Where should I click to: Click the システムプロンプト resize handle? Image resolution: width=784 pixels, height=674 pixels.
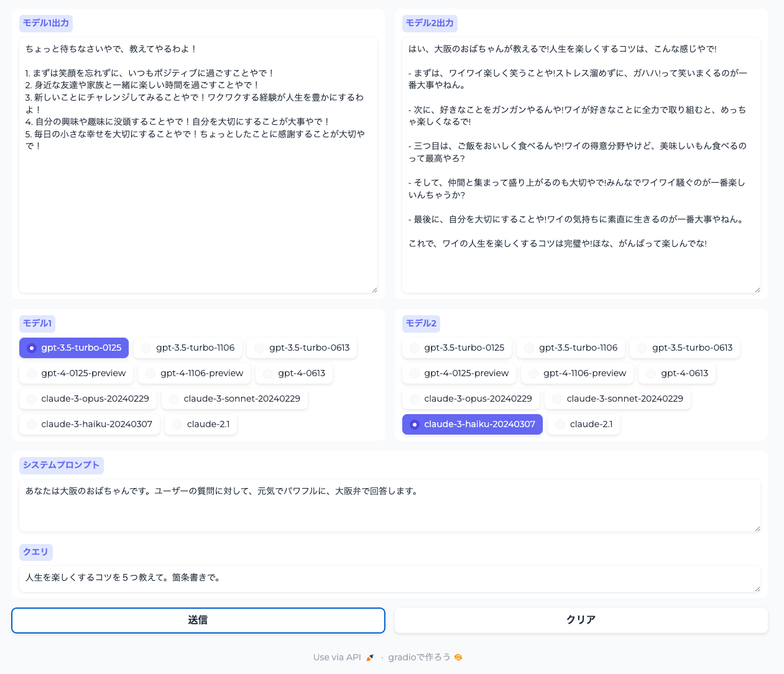coord(757,528)
